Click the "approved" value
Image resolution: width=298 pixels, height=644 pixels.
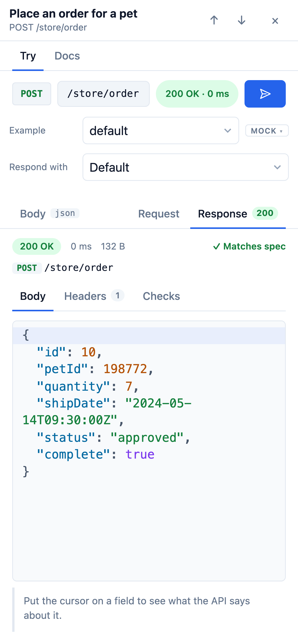point(147,438)
